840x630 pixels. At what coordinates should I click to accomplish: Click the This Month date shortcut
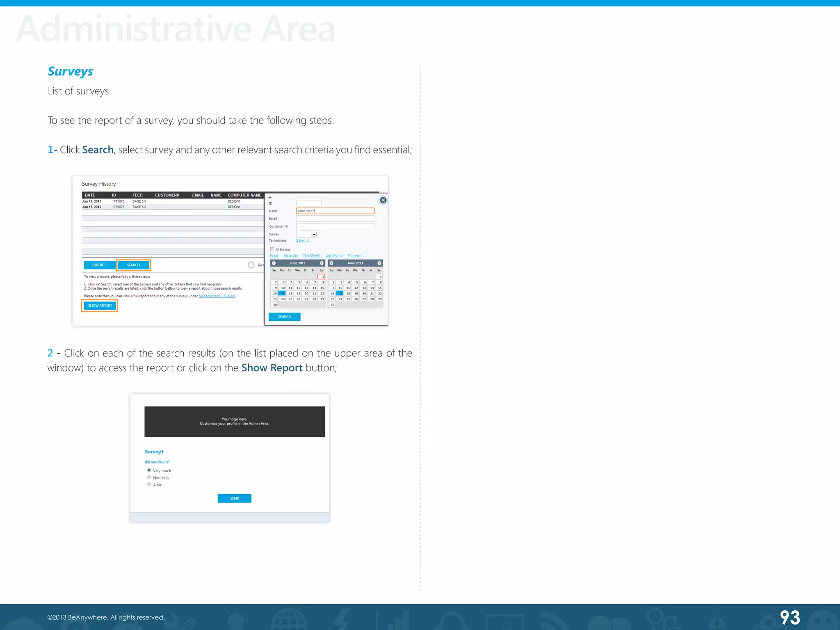tap(311, 256)
